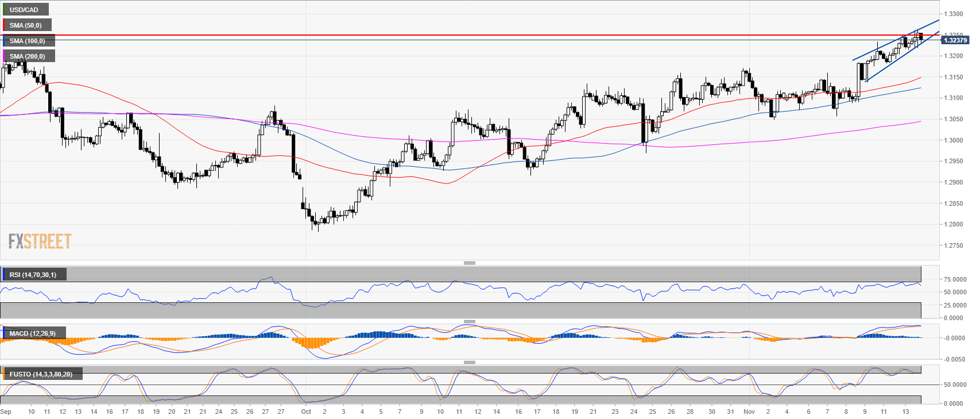Select the FUSTO (14,3,3,80,20) indicator label
The image size is (980, 419).
tap(41, 374)
